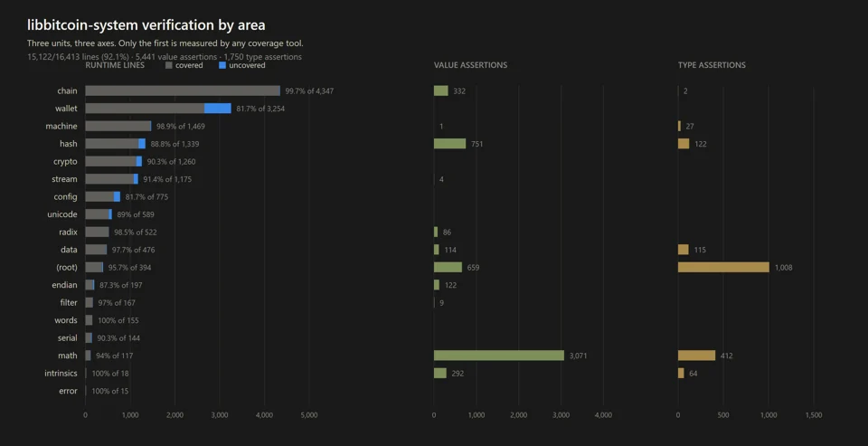Select the hash value assertions bar
This screenshot has height=446, width=868.
click(x=449, y=144)
